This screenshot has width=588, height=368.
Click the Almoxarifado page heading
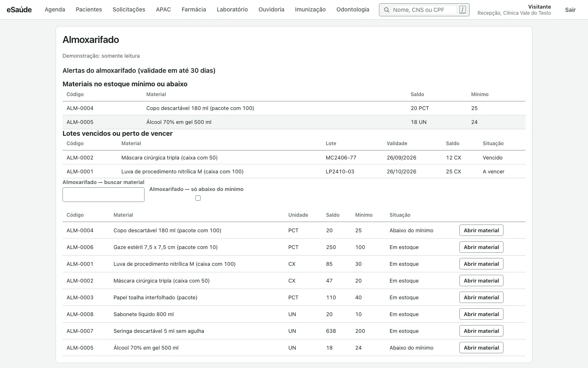tap(91, 40)
